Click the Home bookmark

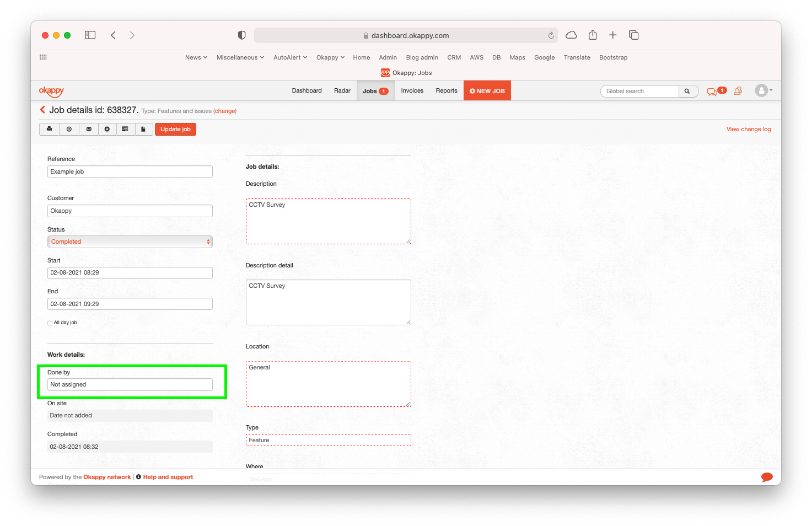click(x=362, y=57)
